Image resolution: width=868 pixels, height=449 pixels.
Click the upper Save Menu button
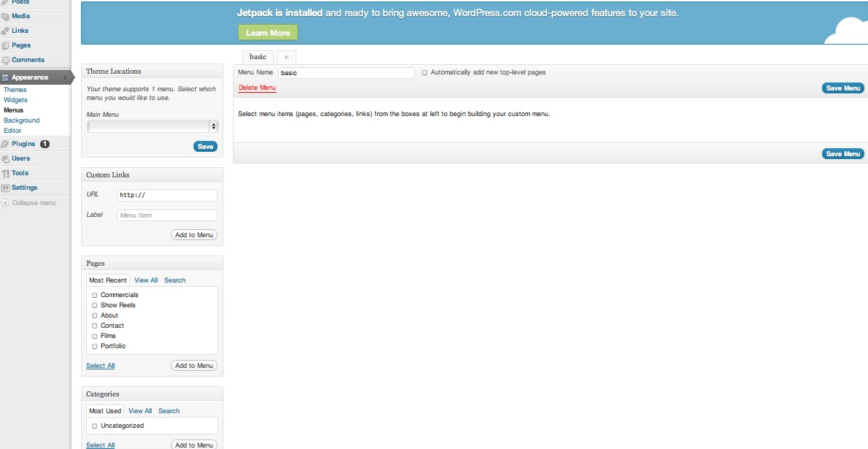click(842, 88)
